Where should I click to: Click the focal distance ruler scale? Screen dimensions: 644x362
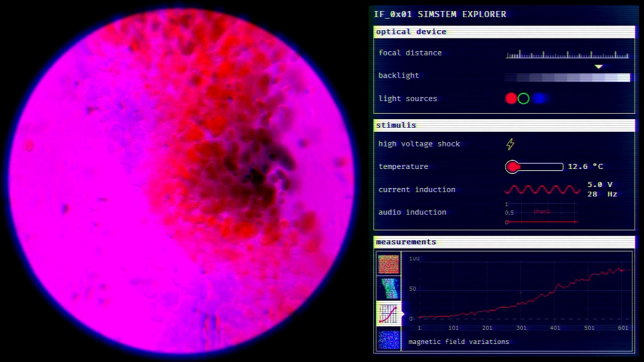567,55
